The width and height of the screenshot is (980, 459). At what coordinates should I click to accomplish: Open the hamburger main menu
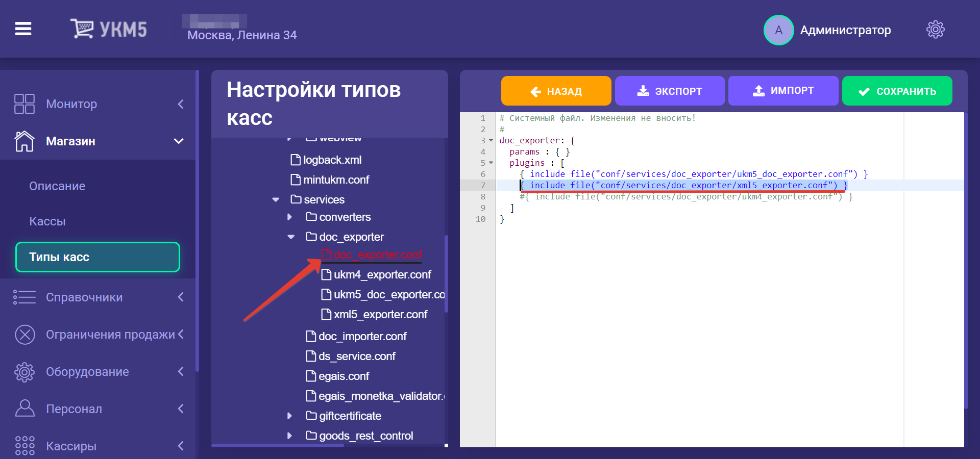[23, 29]
